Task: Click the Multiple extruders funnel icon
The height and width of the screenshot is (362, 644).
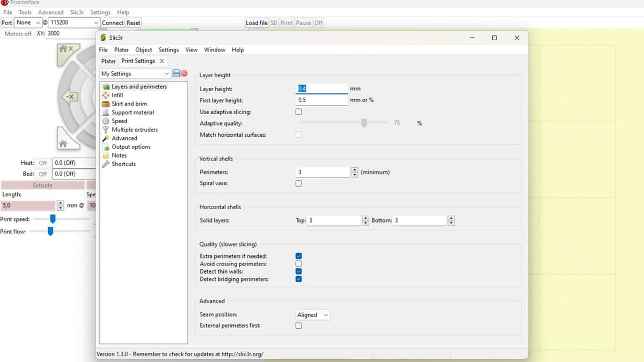Action: [106, 130]
